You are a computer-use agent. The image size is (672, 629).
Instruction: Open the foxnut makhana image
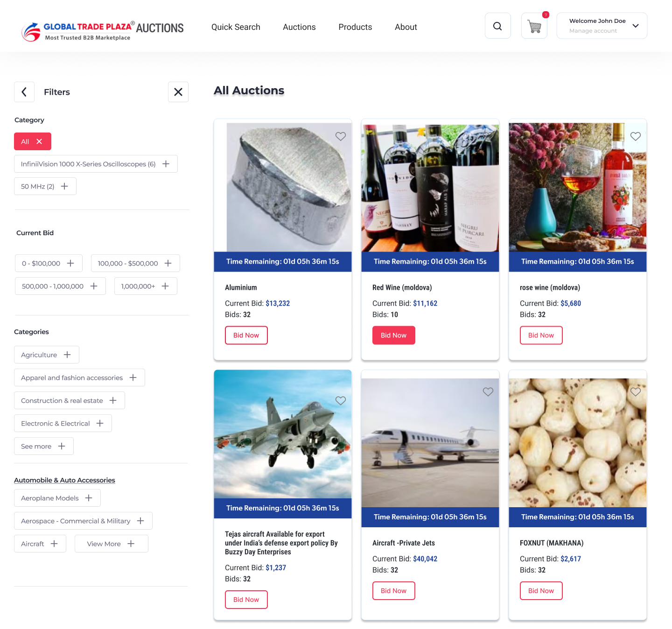(578, 443)
